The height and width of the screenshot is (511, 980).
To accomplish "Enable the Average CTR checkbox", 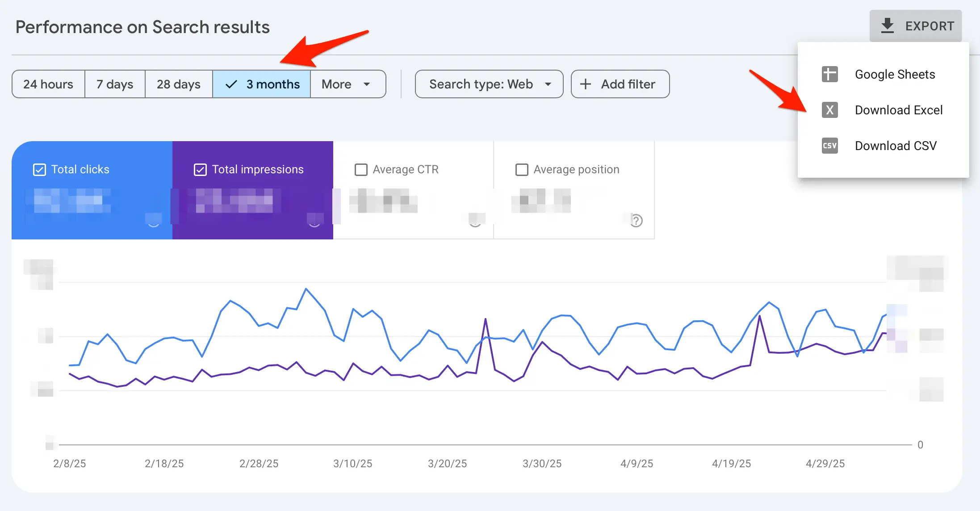I will tap(361, 170).
